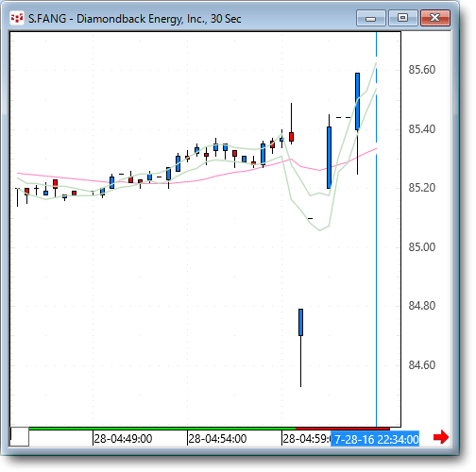Click the 85.00 price axis label
476x472 pixels.
pyautogui.click(x=422, y=247)
